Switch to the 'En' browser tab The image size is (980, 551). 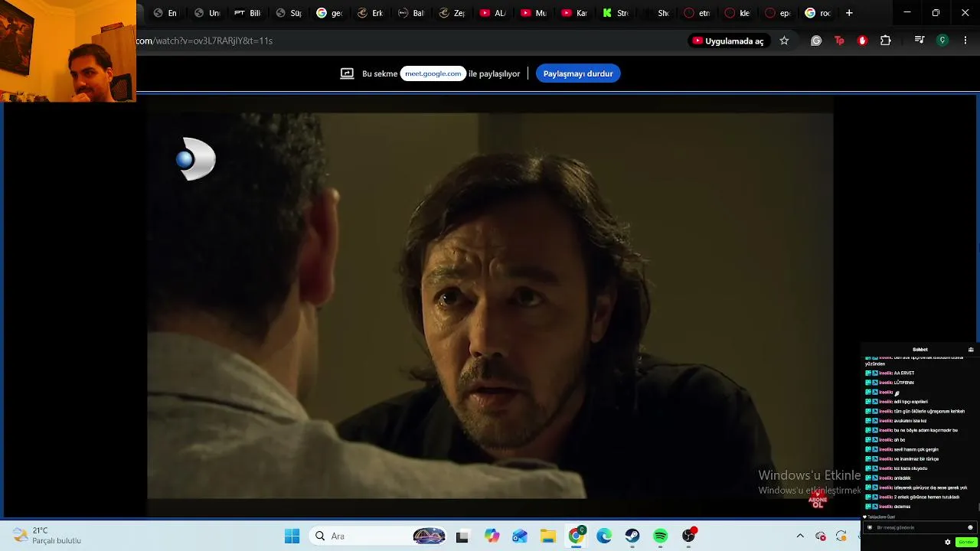click(x=165, y=13)
